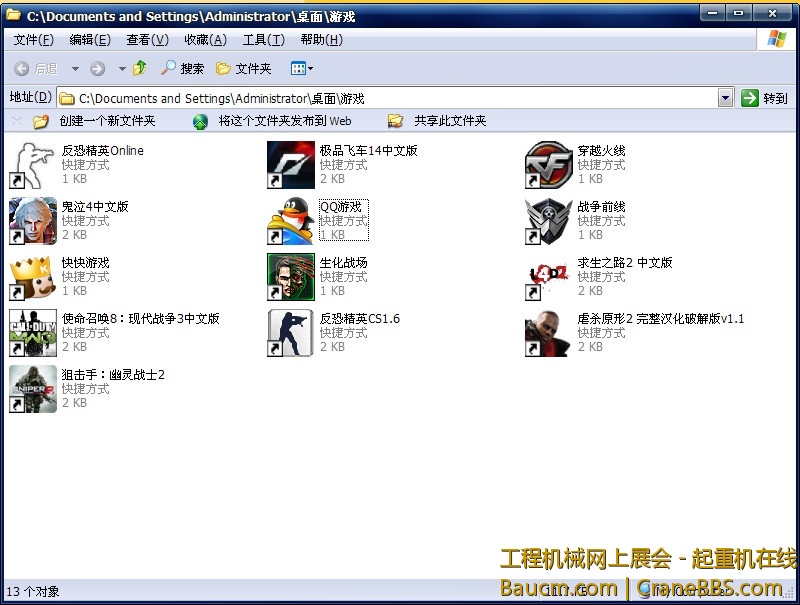Select the 生化战场 zombie face icon
This screenshot has width=800, height=605.
[x=291, y=277]
